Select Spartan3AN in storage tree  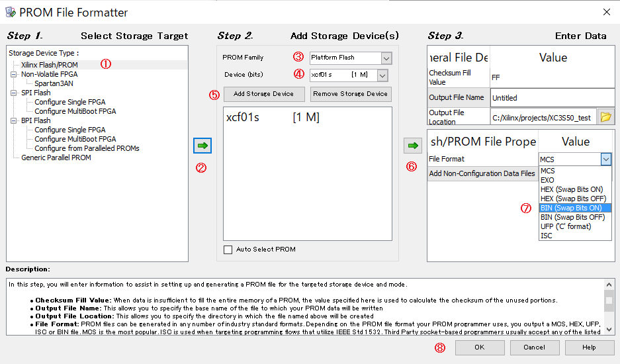[54, 83]
